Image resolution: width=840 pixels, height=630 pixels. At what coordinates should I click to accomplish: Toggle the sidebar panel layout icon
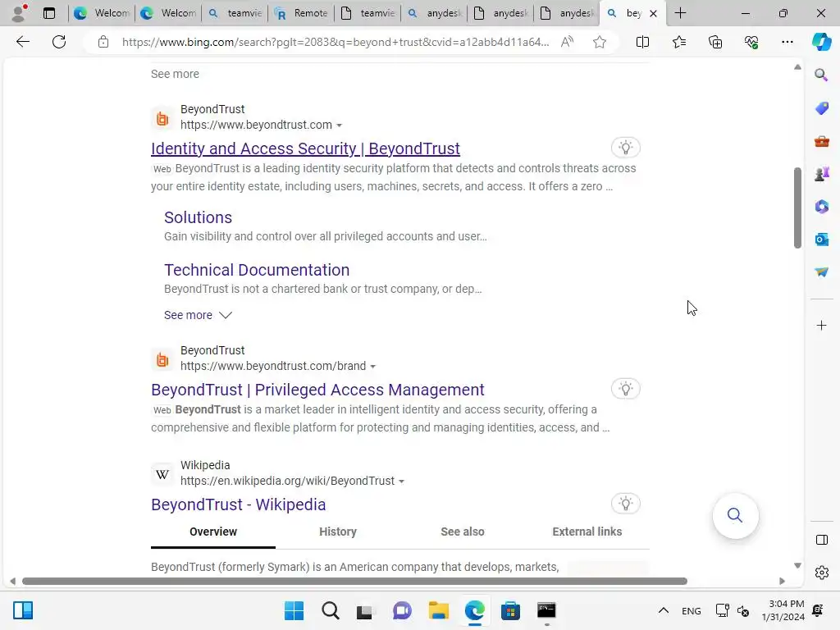[x=821, y=540]
